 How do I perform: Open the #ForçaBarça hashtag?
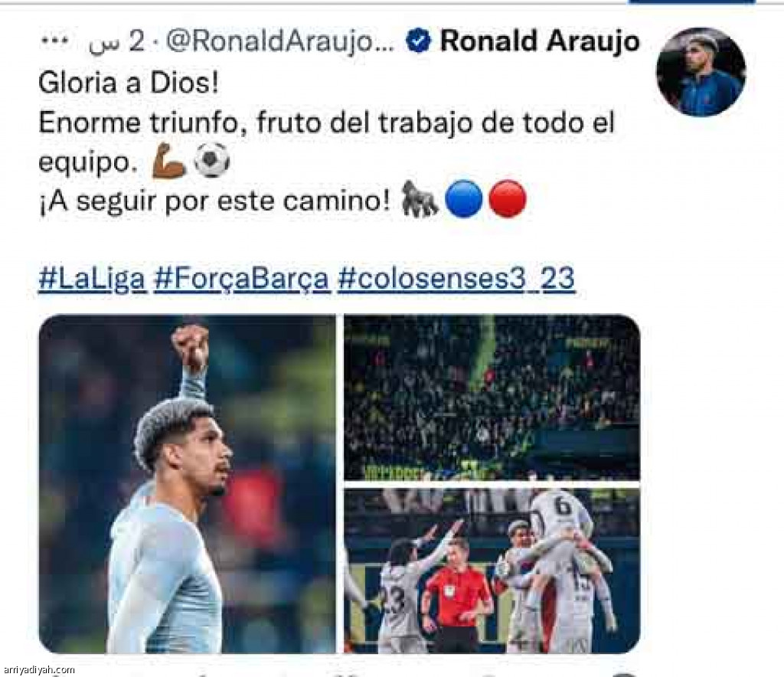[241, 279]
